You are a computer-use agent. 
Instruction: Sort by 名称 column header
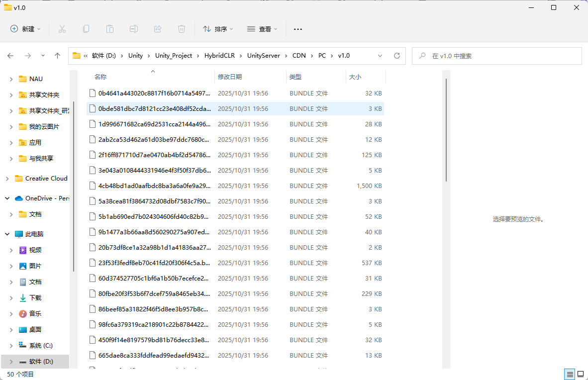tap(100, 77)
